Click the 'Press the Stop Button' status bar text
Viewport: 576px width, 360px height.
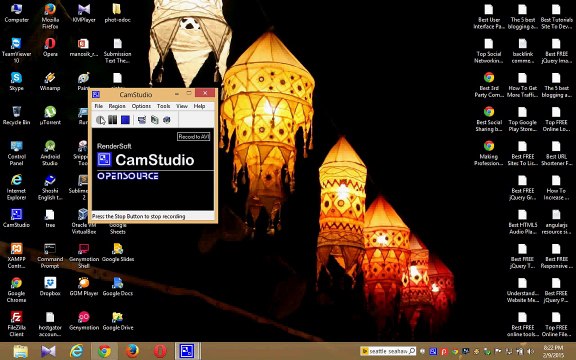(x=138, y=216)
